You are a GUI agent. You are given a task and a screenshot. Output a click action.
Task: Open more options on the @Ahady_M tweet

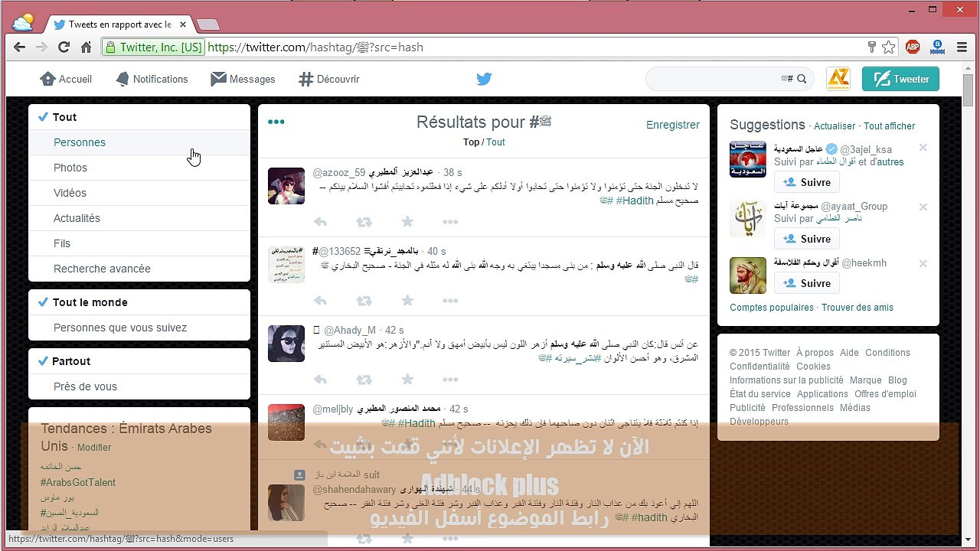[x=450, y=380]
